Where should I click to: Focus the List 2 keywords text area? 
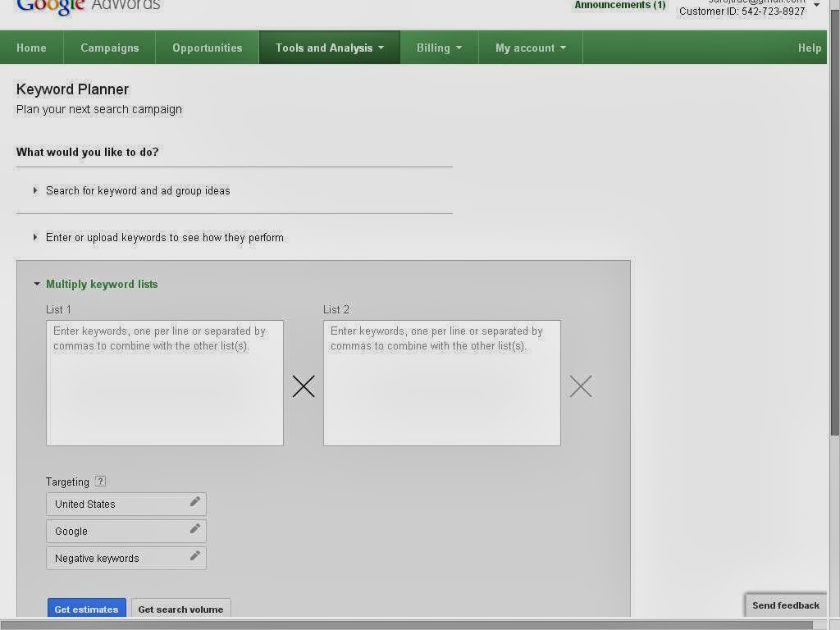coord(442,383)
